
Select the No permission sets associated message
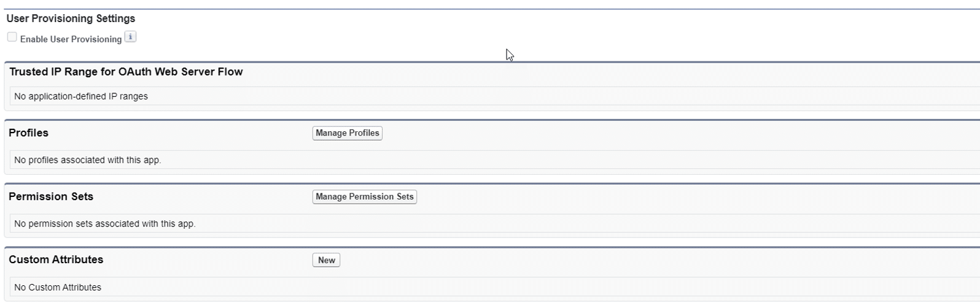point(104,224)
